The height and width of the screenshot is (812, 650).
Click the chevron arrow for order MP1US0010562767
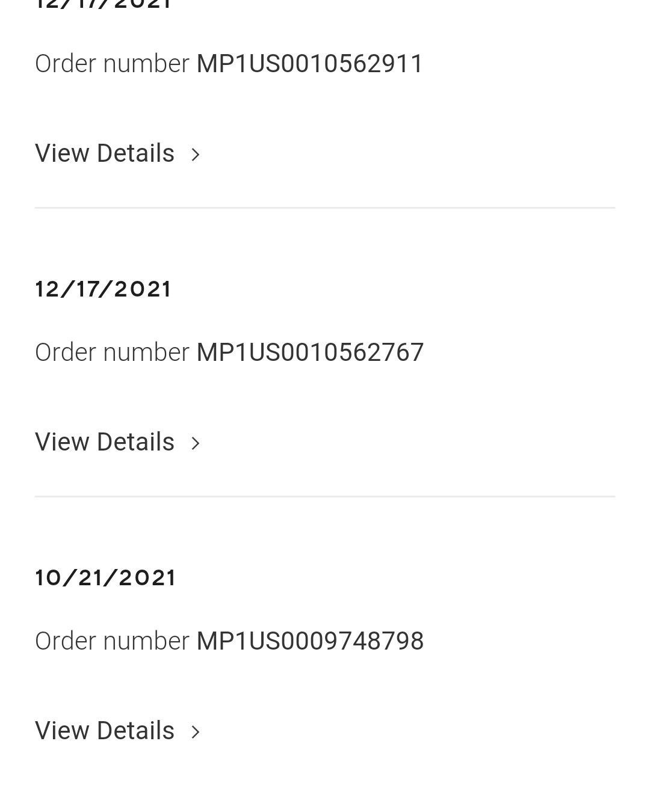pyautogui.click(x=195, y=443)
